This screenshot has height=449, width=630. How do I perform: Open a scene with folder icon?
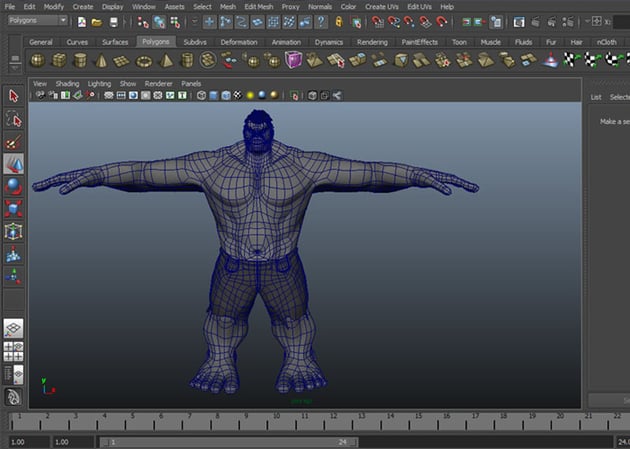tap(97, 22)
